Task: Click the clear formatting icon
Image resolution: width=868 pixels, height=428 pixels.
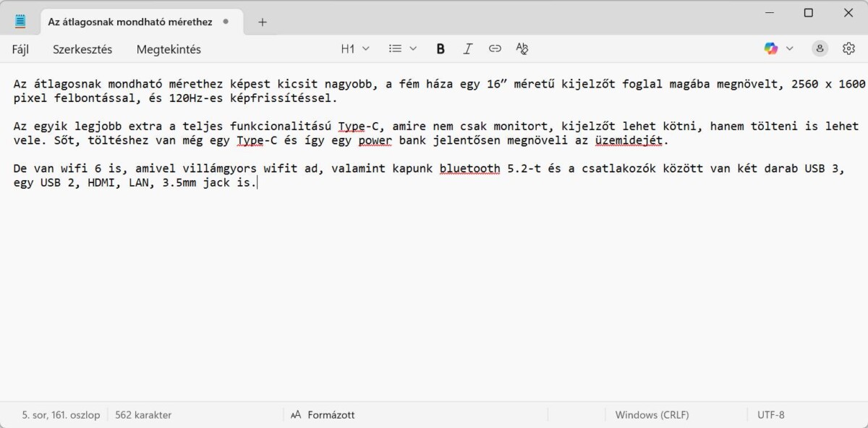Action: [x=522, y=48]
